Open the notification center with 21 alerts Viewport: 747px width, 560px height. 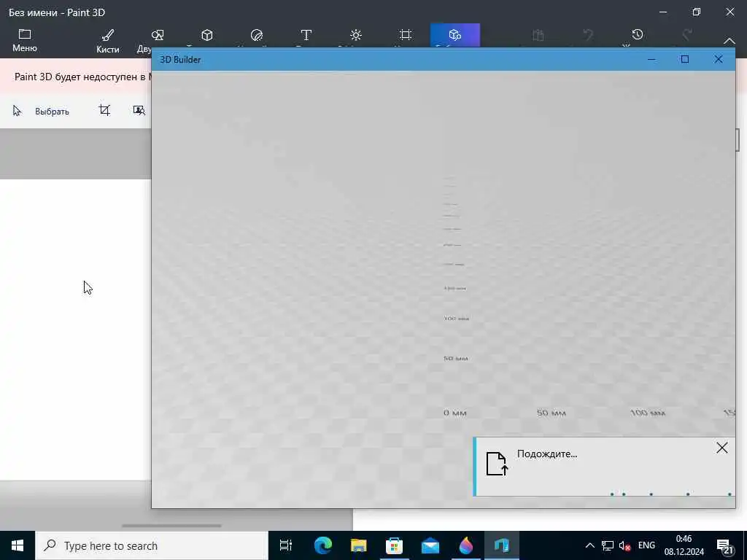tap(724, 545)
